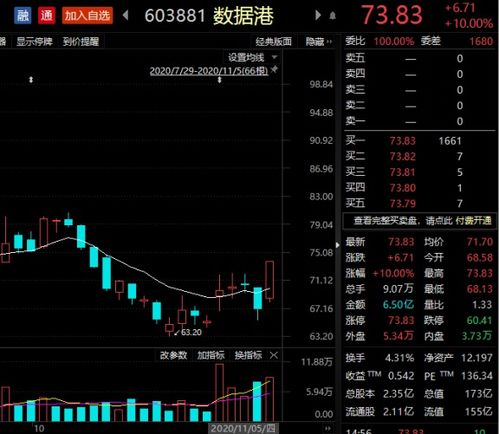Click 总股本 value 2.35亿
The image size is (499, 434).
click(398, 394)
